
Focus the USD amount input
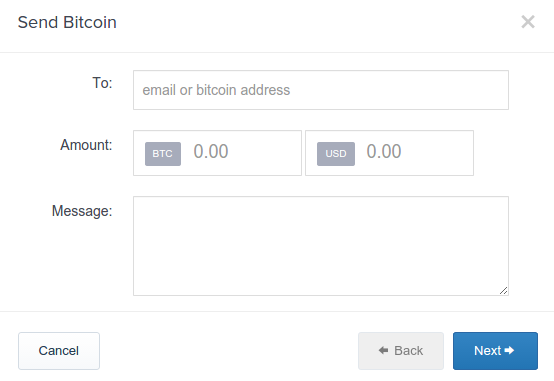coord(389,153)
